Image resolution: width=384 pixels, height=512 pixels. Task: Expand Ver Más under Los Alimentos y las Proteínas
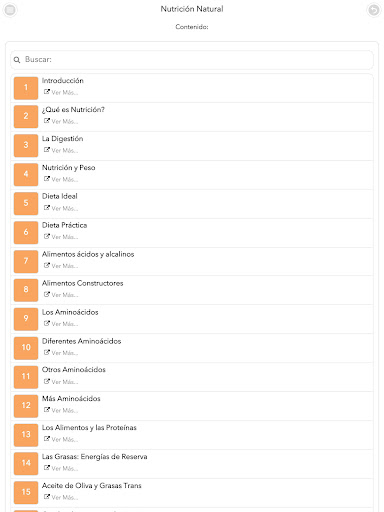tap(65, 439)
